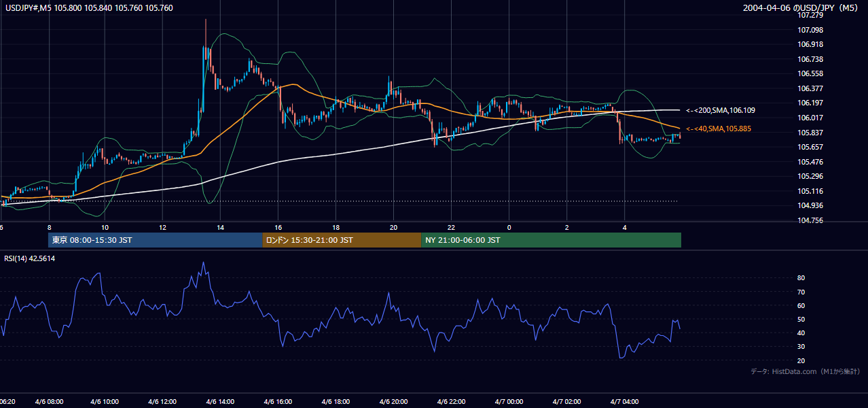
Task: Click the 4/7 02:00 time label
Action: tap(567, 402)
